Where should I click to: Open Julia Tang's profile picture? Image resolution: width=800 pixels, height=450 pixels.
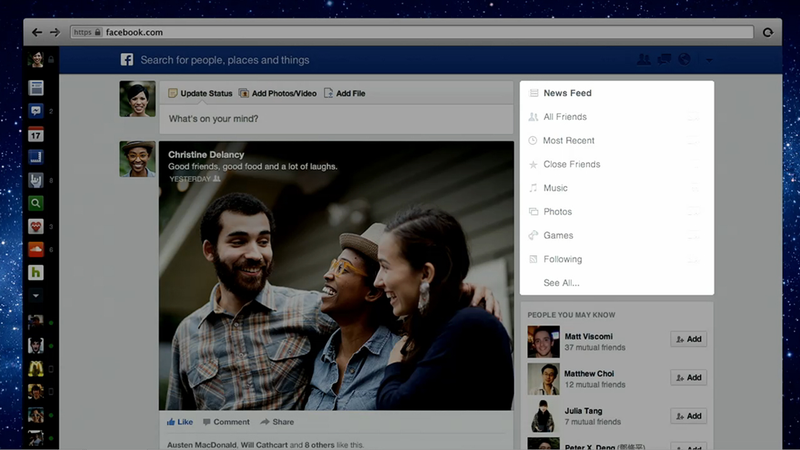pos(543,416)
